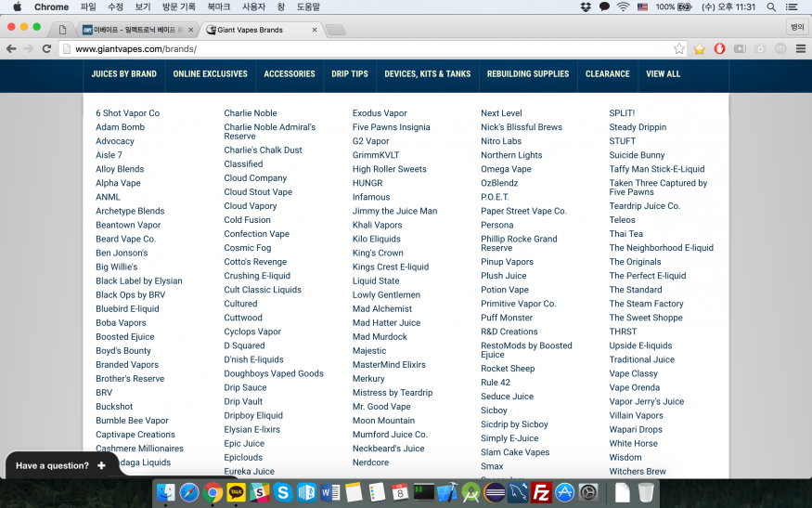Click the bookmark star icon in address bar

[679, 49]
